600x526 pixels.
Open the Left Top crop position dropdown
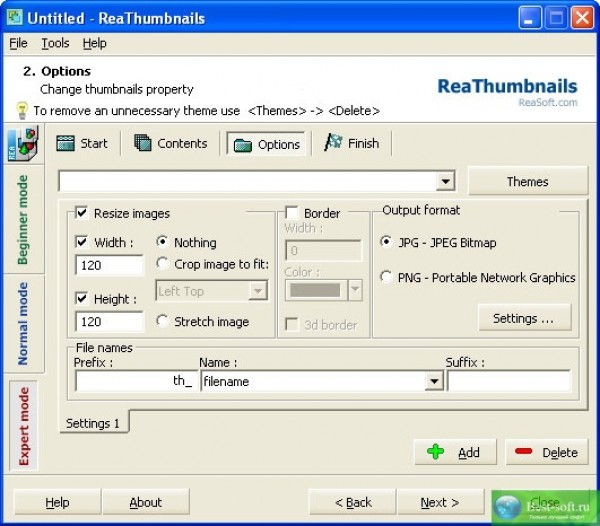click(258, 291)
